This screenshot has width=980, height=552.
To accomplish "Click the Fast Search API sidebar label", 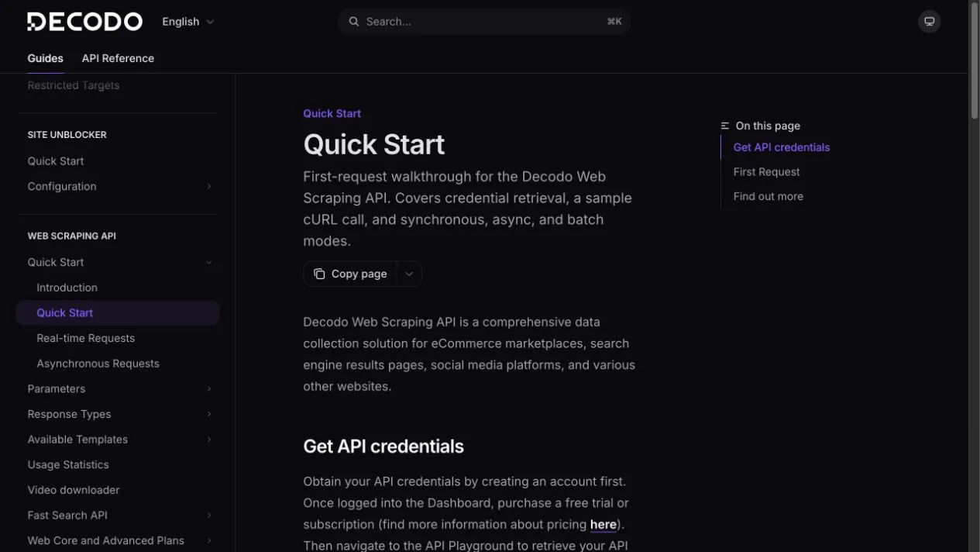I will click(67, 516).
